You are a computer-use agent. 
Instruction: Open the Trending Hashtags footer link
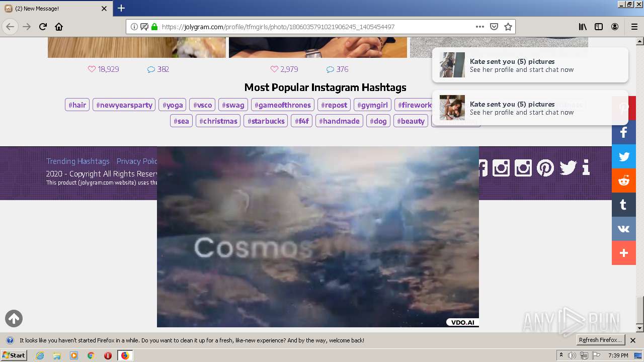78,161
